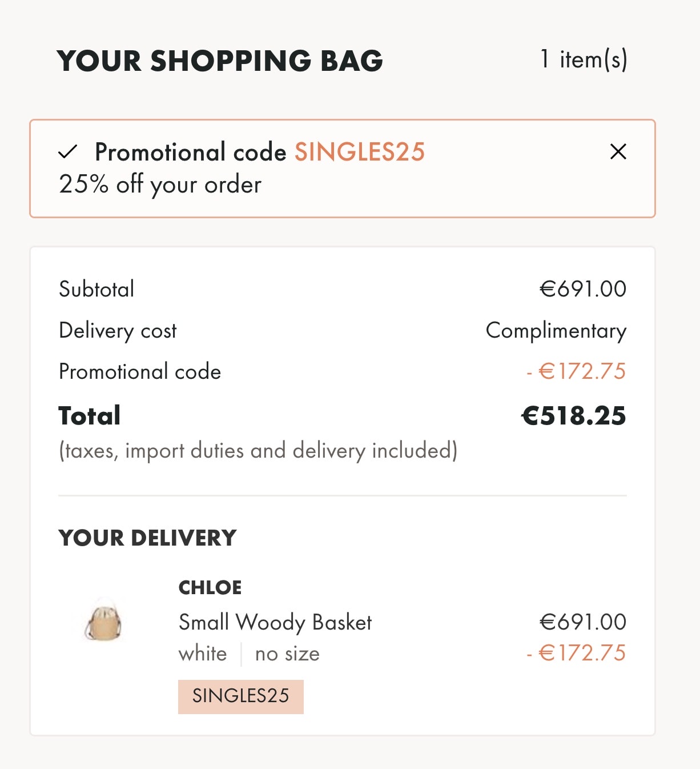Open the Chloe basket bag thumbnail
Viewport: 700px width, 769px height.
(103, 621)
